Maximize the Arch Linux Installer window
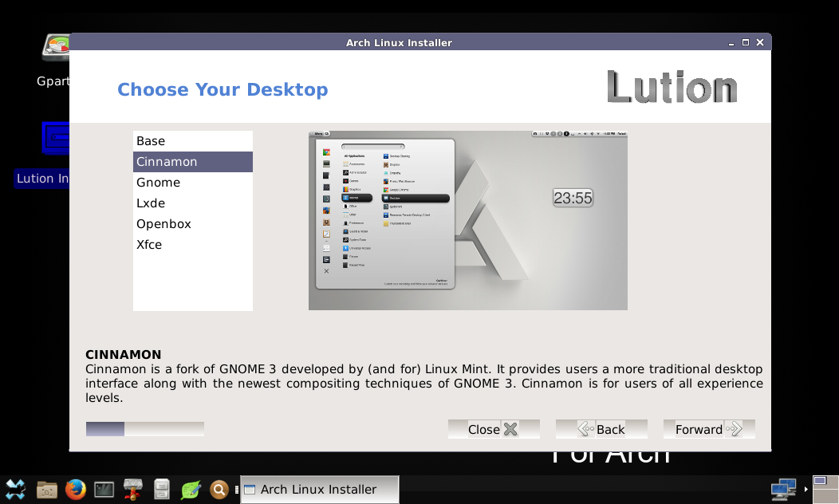Screen dimensions: 839x504 point(746,42)
